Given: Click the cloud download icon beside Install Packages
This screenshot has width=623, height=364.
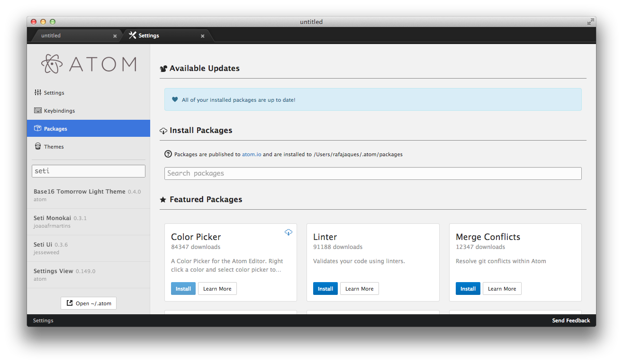Looking at the screenshot, I should tap(163, 131).
